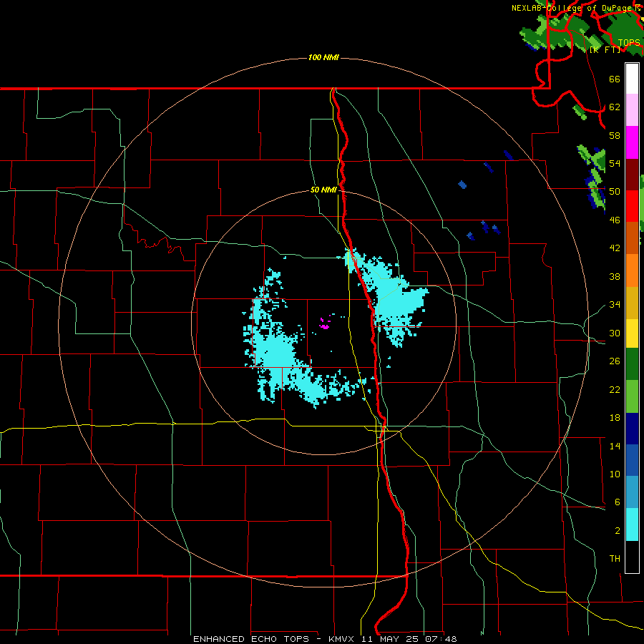Click the 58 legend value

615,135
